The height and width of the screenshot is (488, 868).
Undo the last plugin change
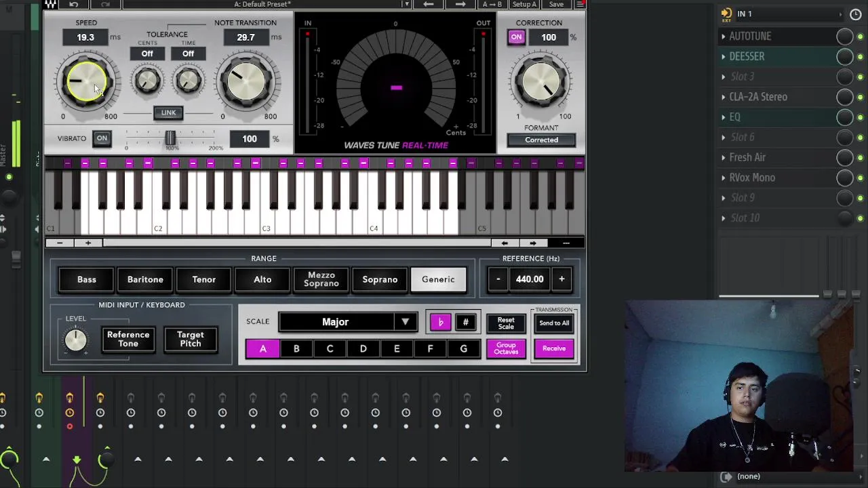(74, 4)
